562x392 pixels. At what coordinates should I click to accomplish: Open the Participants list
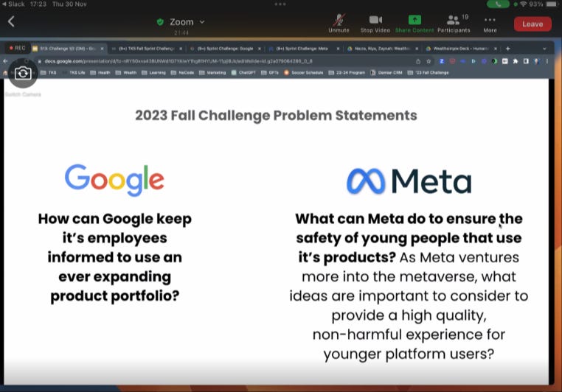pyautogui.click(x=454, y=24)
